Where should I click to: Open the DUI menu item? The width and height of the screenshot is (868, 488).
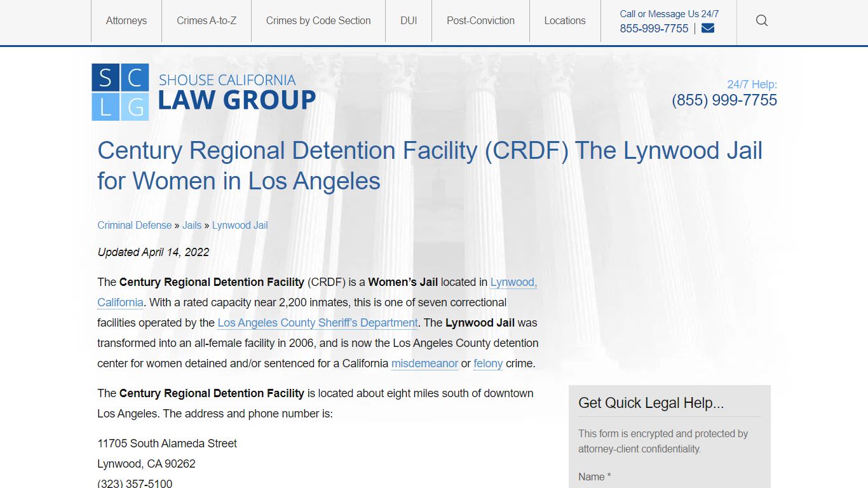409,20
